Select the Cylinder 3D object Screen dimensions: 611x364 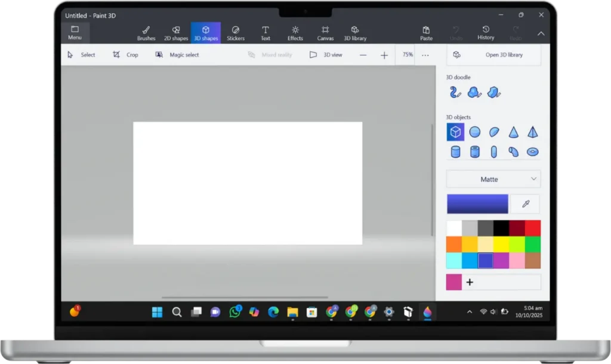point(455,152)
